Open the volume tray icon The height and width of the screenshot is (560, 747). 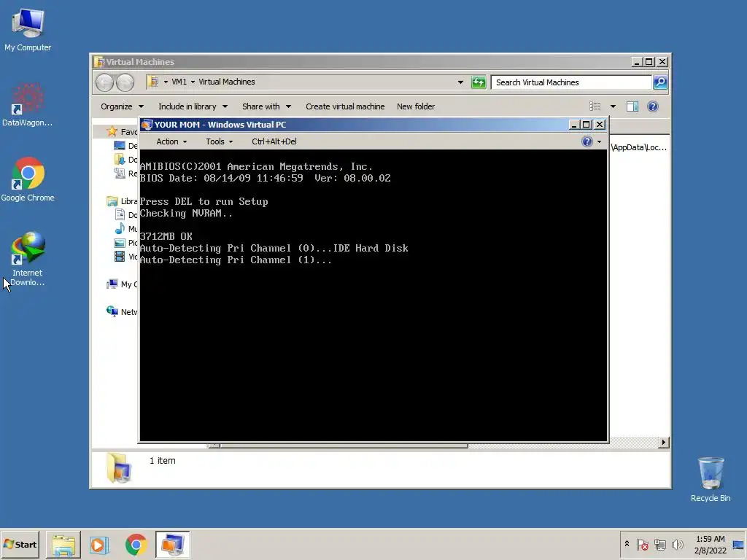coord(677,544)
